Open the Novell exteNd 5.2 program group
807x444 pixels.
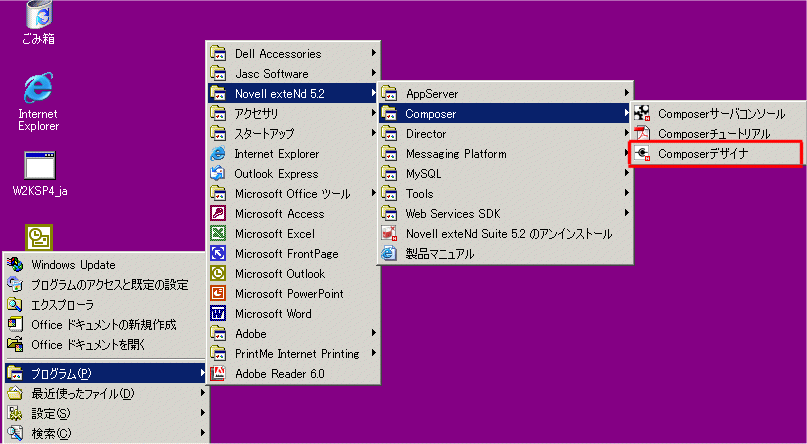tap(293, 94)
